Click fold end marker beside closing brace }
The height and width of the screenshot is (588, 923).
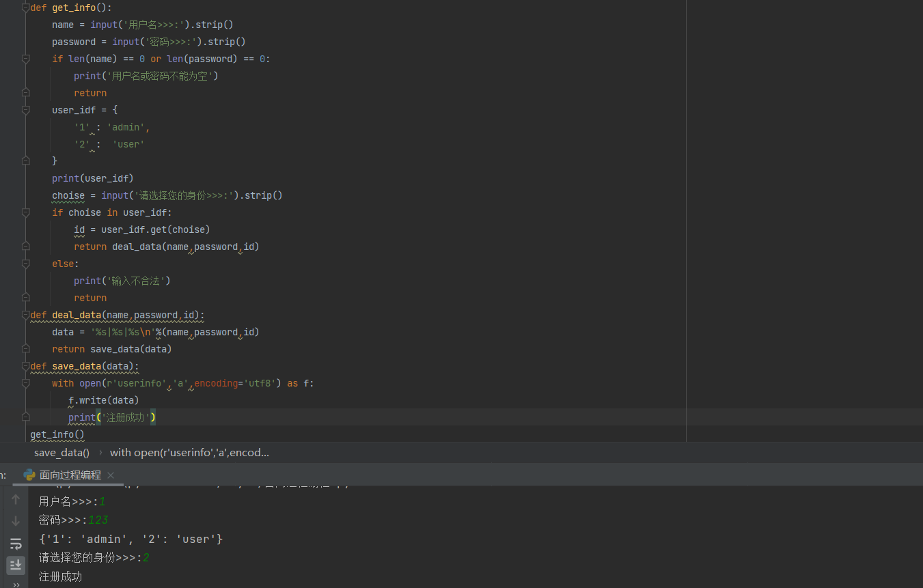(26, 161)
